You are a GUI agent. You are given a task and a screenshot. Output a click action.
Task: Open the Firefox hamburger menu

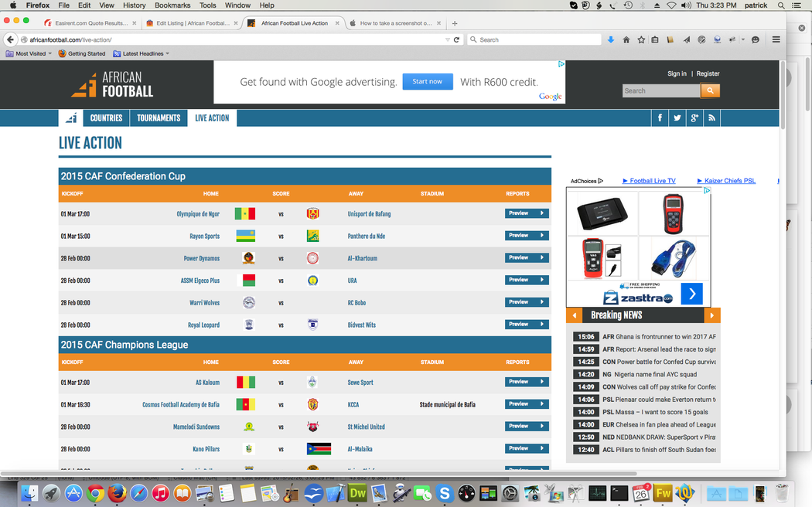(x=776, y=39)
